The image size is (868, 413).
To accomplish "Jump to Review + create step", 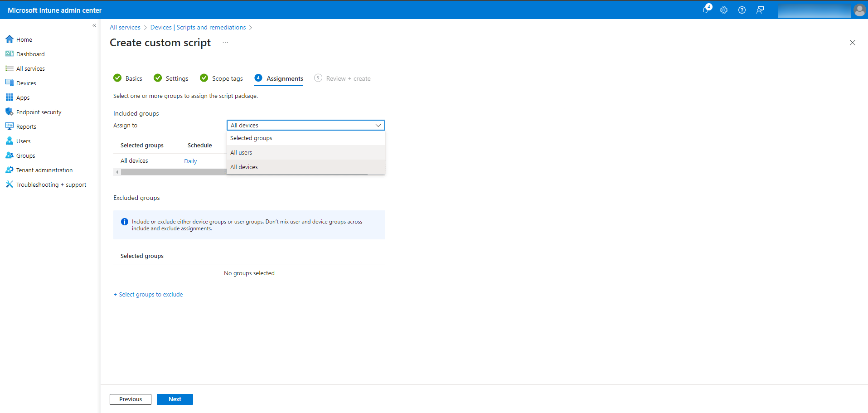I will coord(342,78).
